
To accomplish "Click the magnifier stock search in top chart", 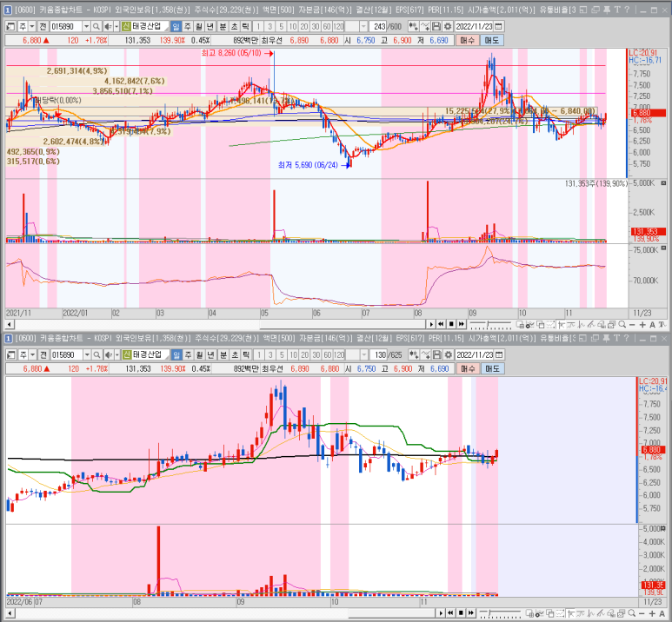I will 96,27.
